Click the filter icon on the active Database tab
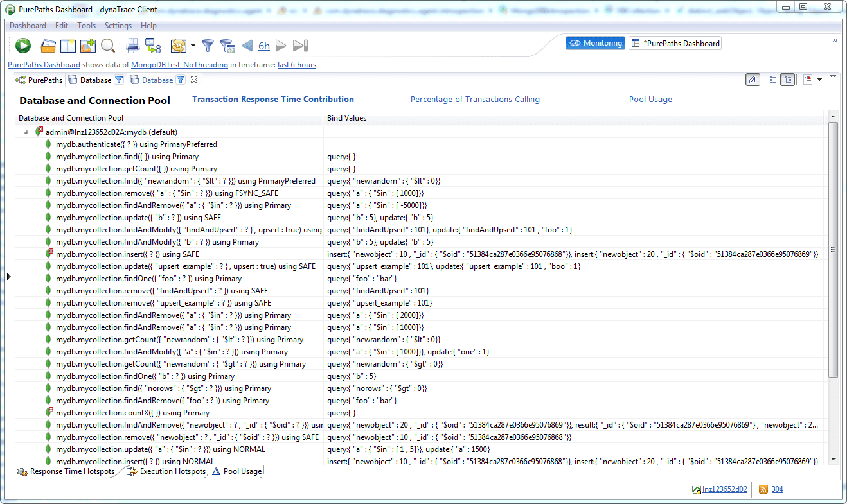Image resolution: width=847 pixels, height=504 pixels. coord(181,80)
